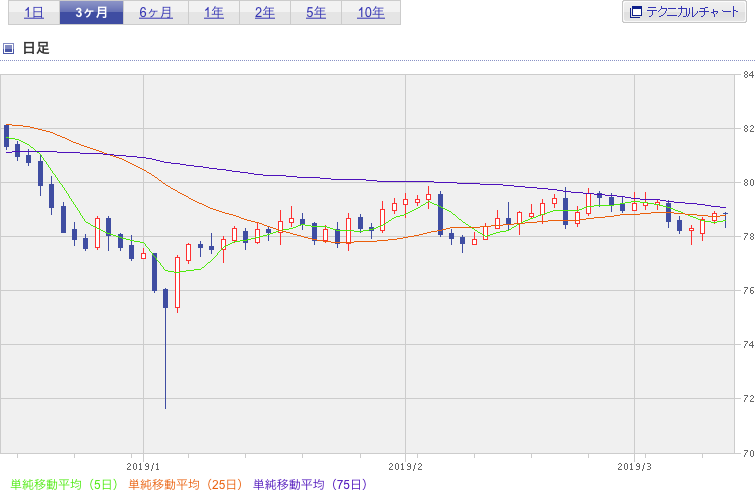The width and height of the screenshot is (755, 493).
Task: Open the テクニカルチャート button
Action: [x=684, y=12]
